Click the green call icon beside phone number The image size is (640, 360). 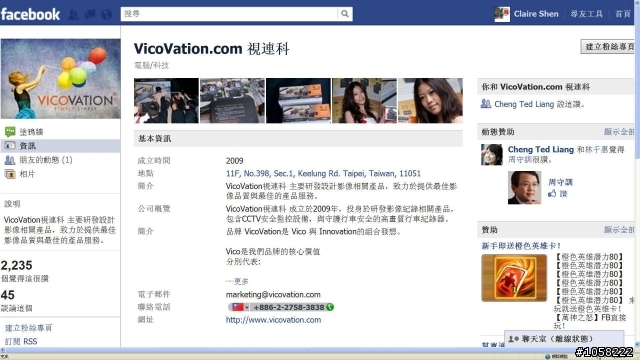330,307
